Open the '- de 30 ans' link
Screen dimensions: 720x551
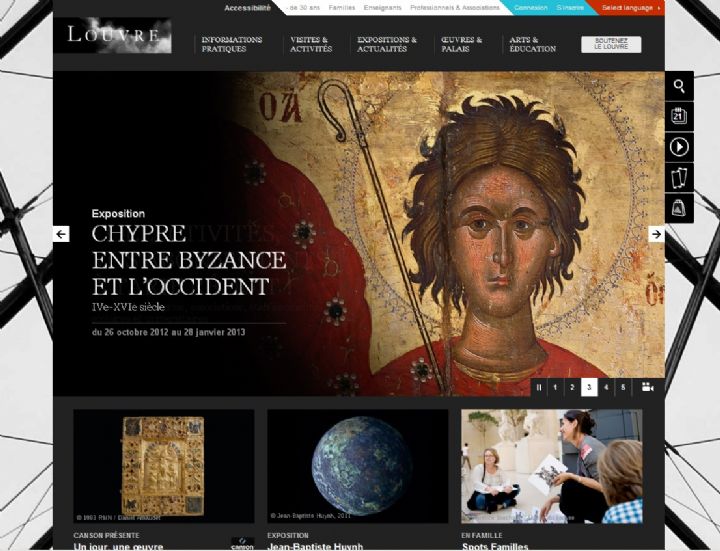click(x=303, y=8)
